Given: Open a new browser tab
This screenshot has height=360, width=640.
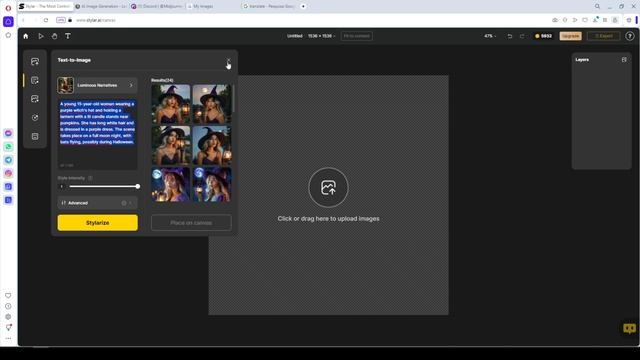Looking at the screenshot, I should point(303,6).
